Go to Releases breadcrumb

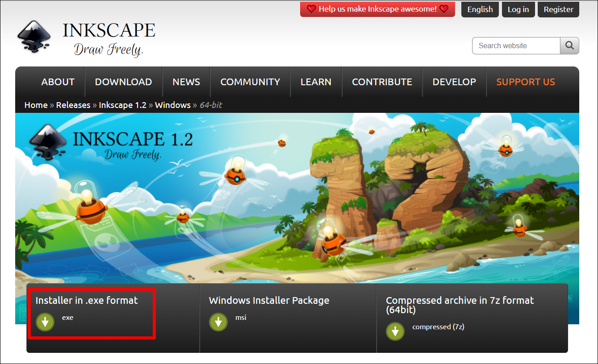(x=73, y=105)
